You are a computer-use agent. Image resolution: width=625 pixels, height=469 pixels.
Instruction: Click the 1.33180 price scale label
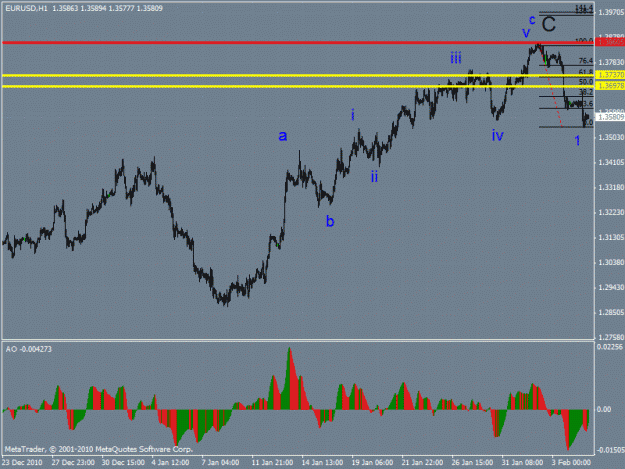611,187
